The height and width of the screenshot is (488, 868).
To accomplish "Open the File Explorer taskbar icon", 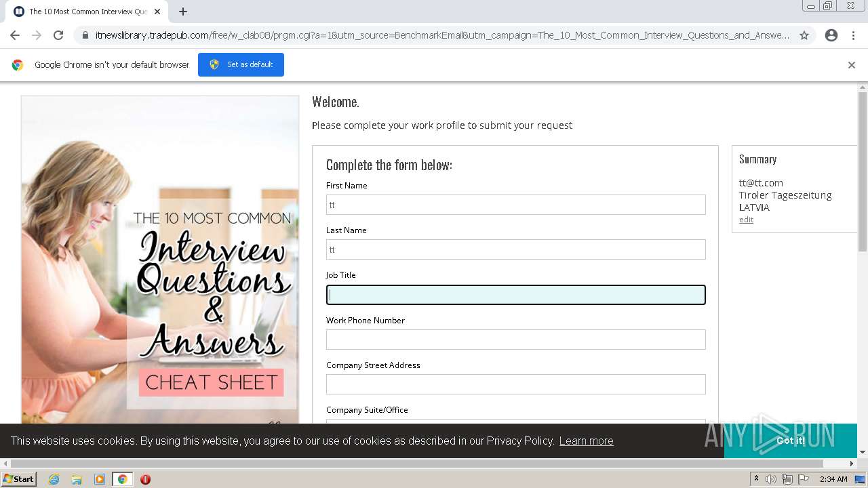I will coord(77,479).
